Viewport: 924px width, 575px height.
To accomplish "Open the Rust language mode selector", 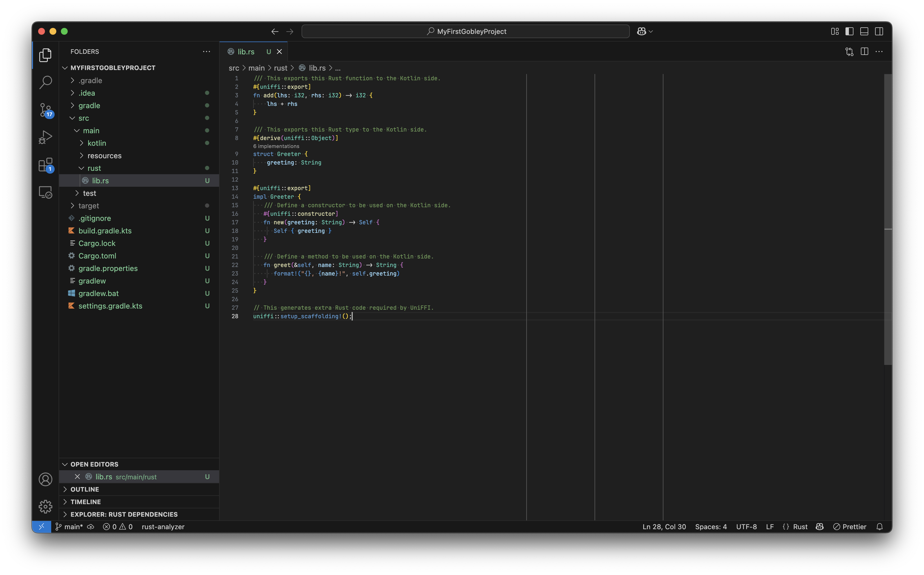I will [x=800, y=527].
